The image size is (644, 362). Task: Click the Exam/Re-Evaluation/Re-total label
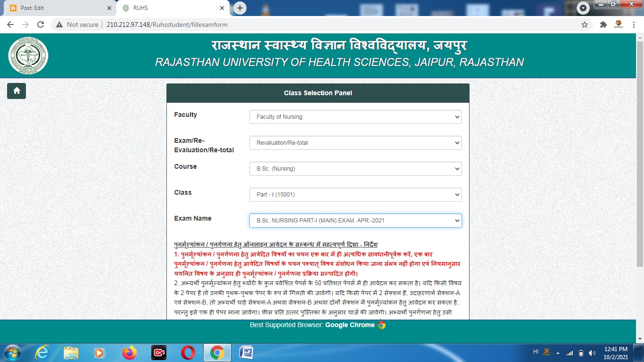point(204,145)
